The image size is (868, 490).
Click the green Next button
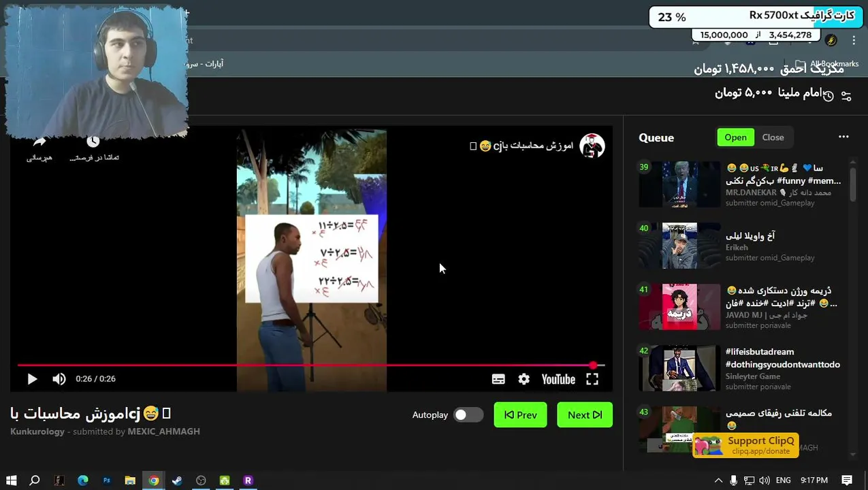[x=584, y=414]
